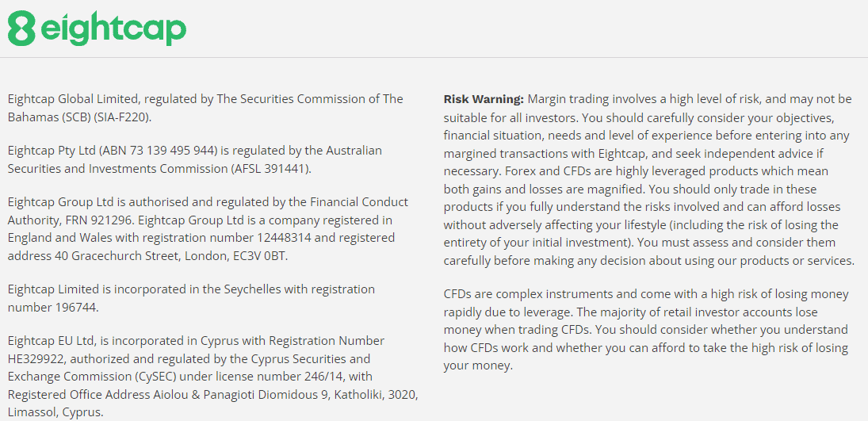Click the eightcap wordmark text in header

[113, 29]
